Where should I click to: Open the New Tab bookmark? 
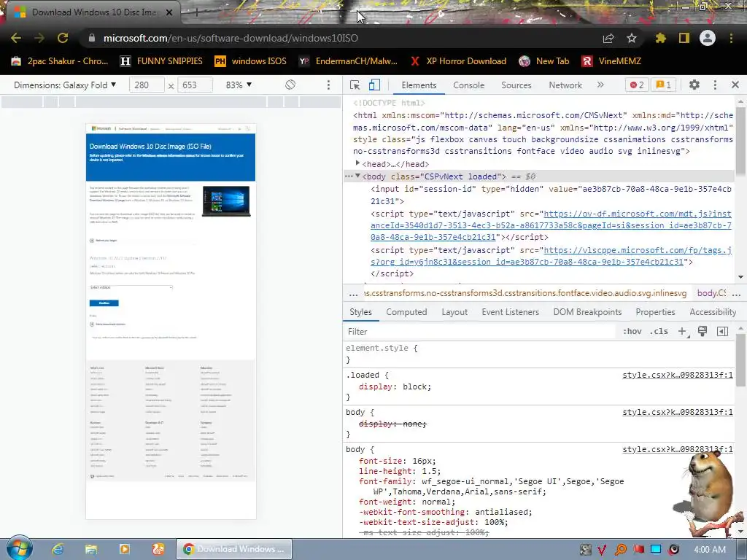coord(543,61)
